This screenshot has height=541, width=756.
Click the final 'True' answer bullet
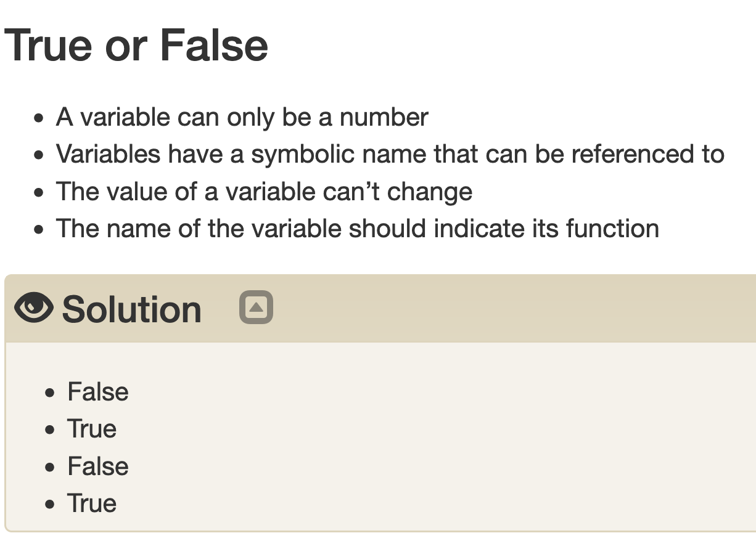(x=91, y=503)
